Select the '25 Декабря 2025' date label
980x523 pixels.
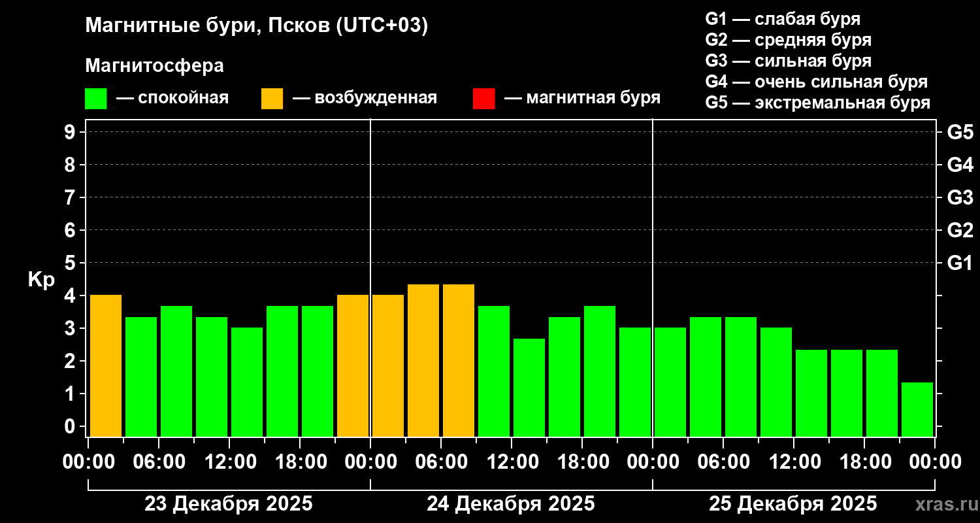[793, 504]
